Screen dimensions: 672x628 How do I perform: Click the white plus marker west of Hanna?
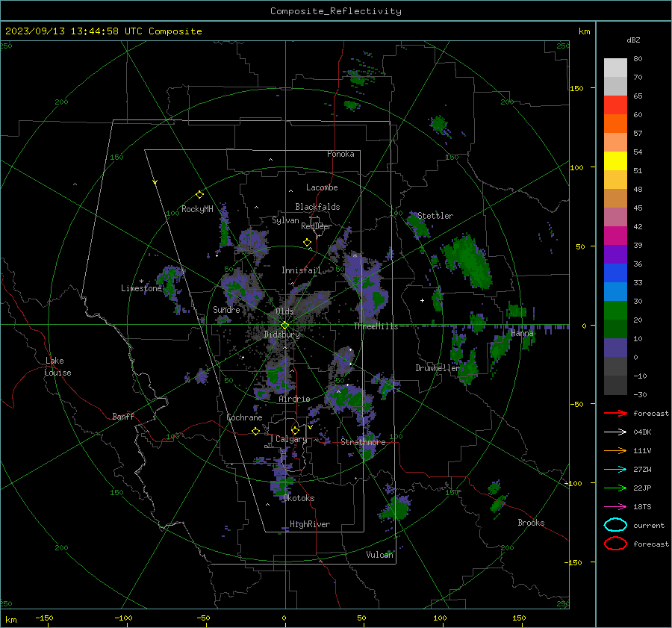pyautogui.click(x=422, y=300)
